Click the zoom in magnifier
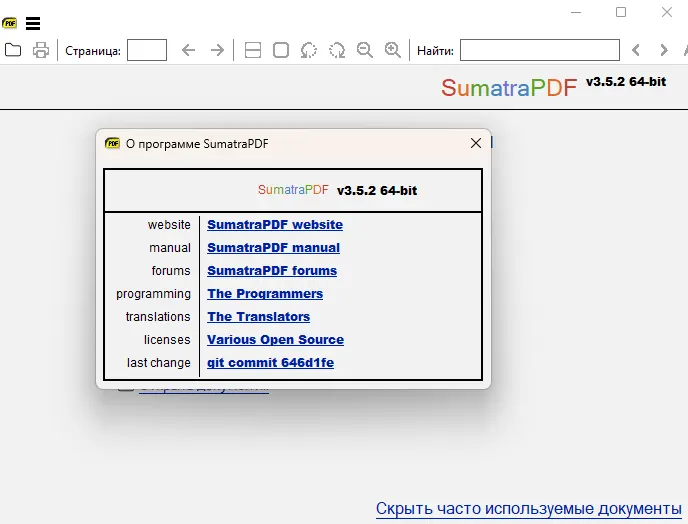 (x=393, y=50)
